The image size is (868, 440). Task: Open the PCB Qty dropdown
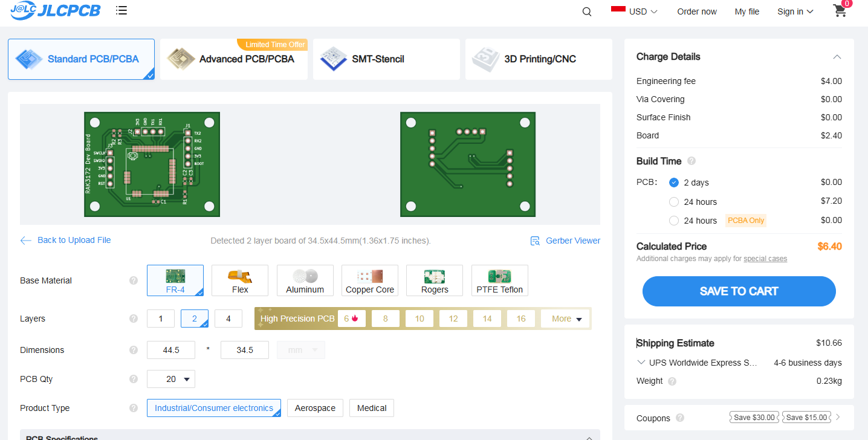[x=171, y=379]
